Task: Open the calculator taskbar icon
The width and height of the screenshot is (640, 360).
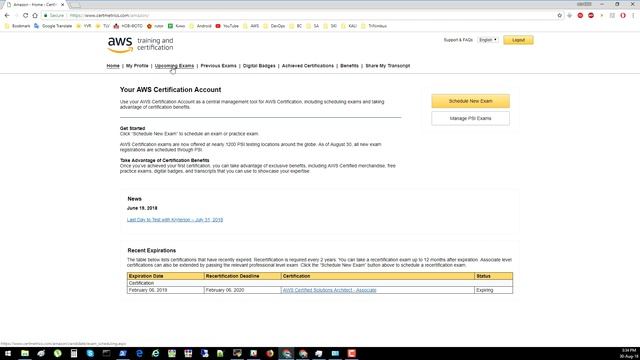Action: point(74,353)
